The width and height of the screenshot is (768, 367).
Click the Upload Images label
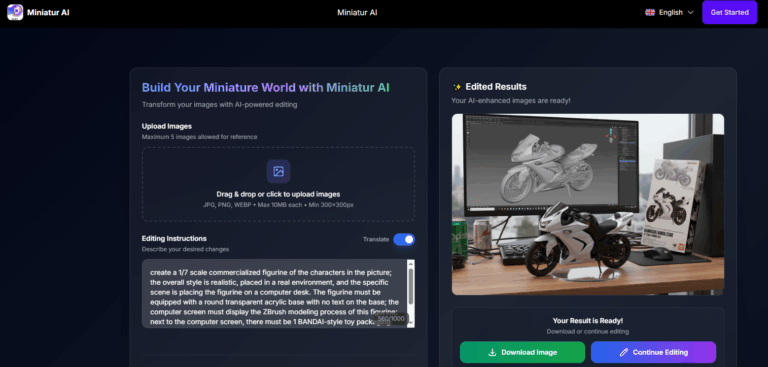(x=167, y=126)
